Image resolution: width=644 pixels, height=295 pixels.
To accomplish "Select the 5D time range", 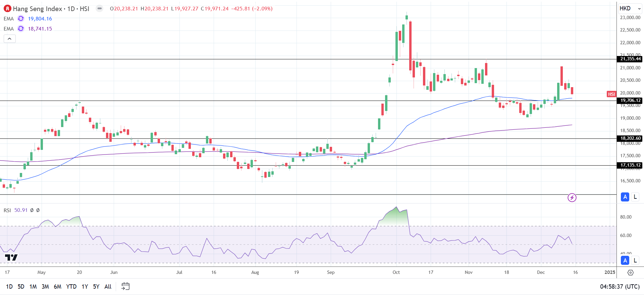I will 21,287.
